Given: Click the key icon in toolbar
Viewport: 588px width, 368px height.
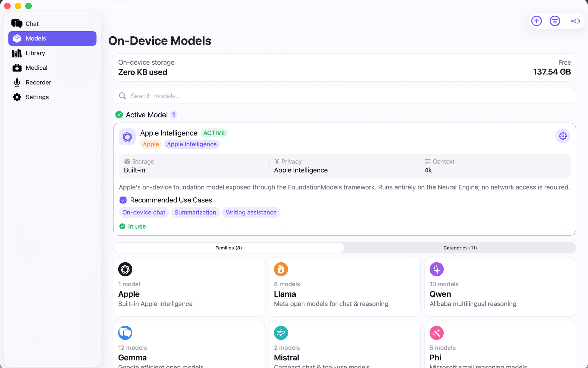Looking at the screenshot, I should click(575, 21).
